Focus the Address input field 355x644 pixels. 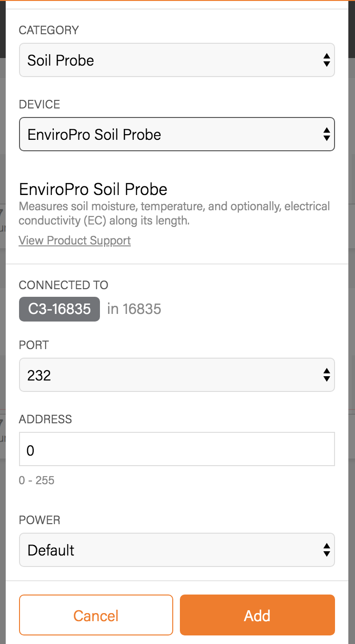[x=177, y=449]
